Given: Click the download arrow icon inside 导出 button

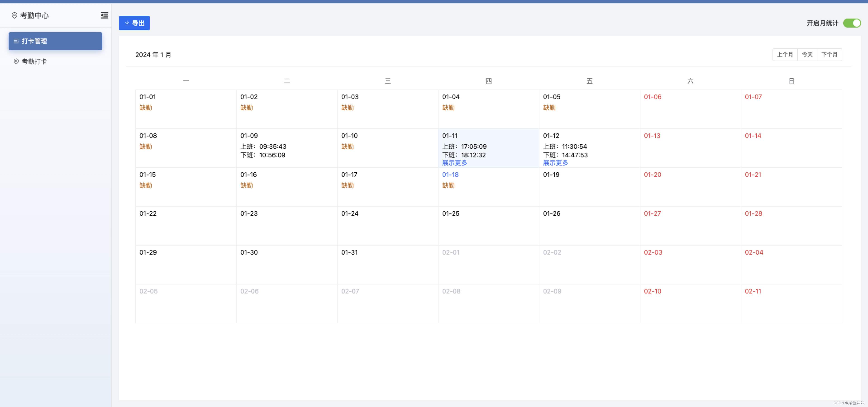Looking at the screenshot, I should point(127,23).
